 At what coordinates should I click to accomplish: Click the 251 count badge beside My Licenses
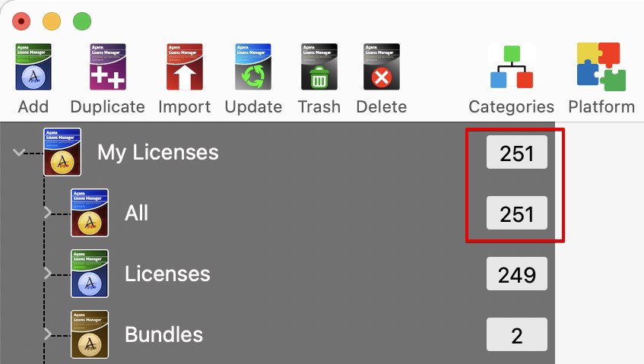[517, 154]
